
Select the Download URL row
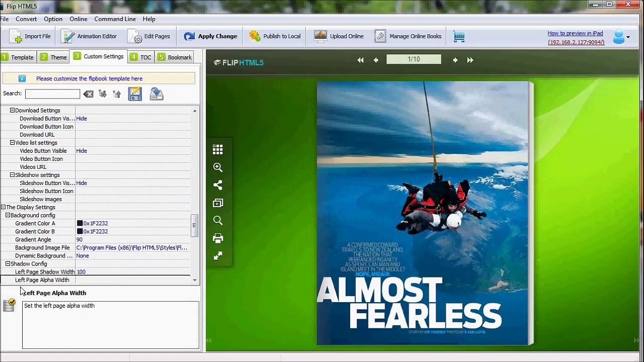[x=96, y=135]
